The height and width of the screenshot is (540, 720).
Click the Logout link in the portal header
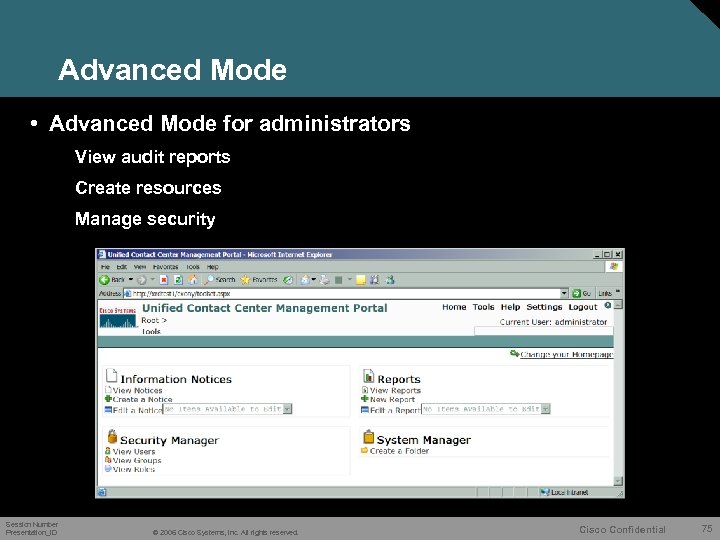point(583,307)
